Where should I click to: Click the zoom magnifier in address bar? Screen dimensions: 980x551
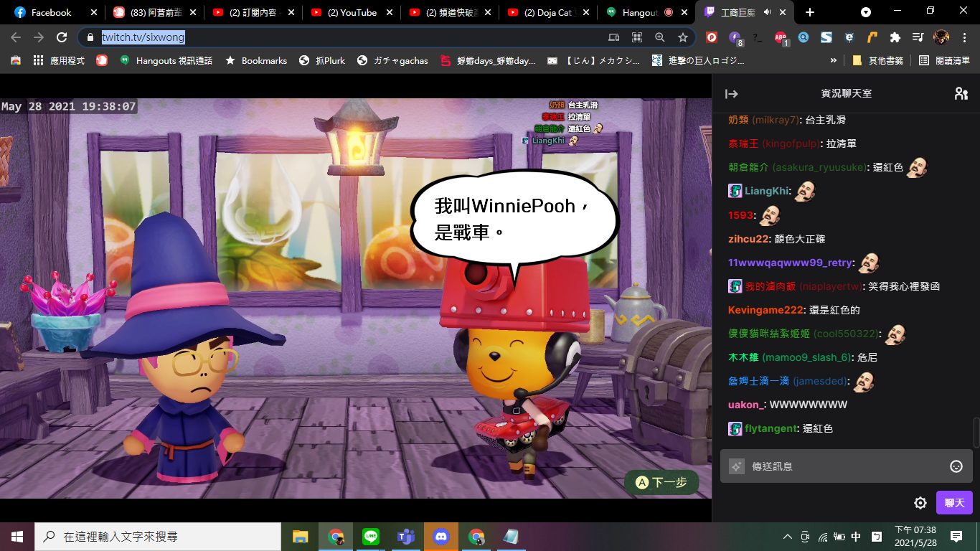[x=660, y=37]
